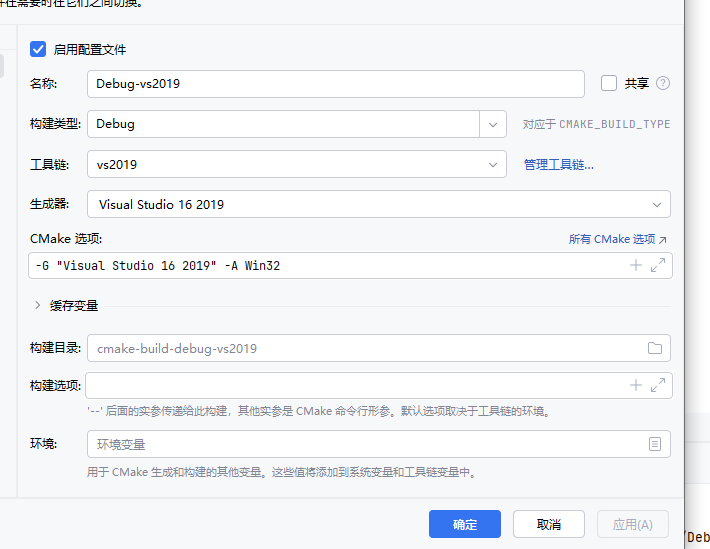This screenshot has height=549, width=710.
Task: Add a 构建选项 using plus icon
Action: [636, 385]
